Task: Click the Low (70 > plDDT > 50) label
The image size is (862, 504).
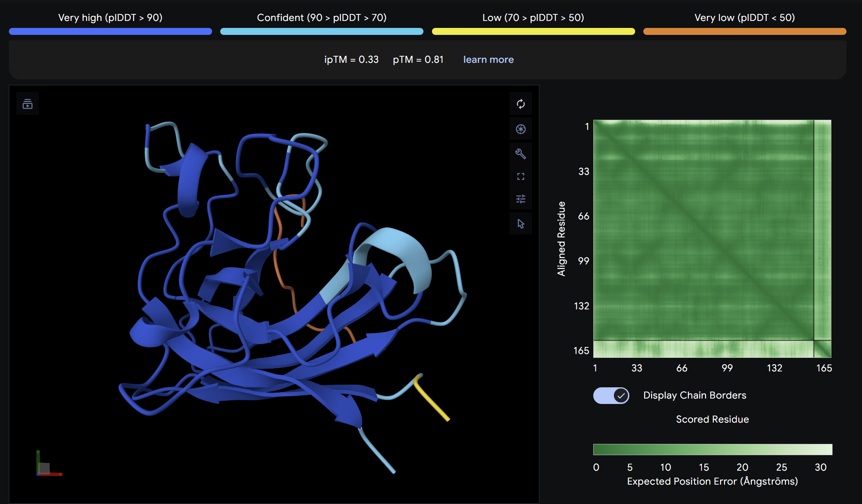Action: 533,17
